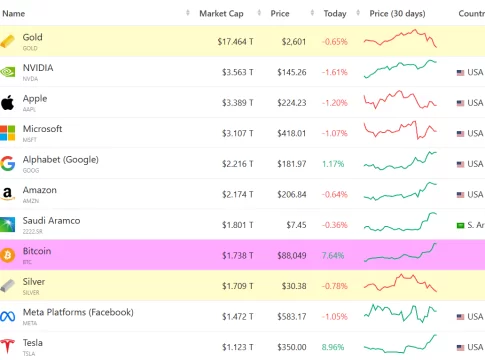Click the Meta logo icon
Screen dimensions: 485x360
(8, 316)
